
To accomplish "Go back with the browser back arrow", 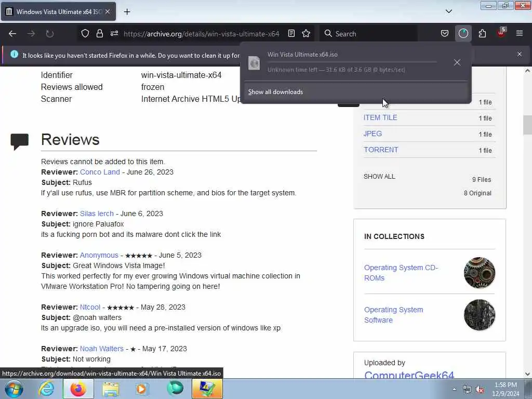I will point(12,34).
